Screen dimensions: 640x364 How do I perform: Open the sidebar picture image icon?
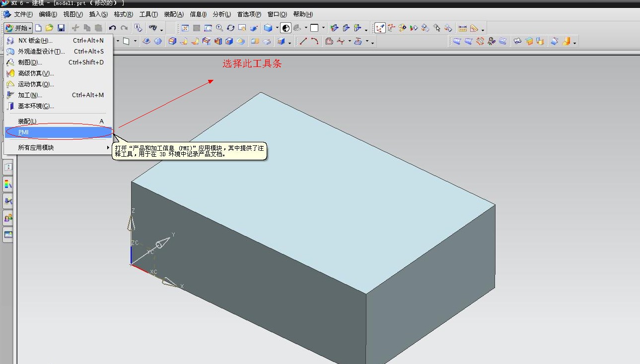click(x=8, y=235)
